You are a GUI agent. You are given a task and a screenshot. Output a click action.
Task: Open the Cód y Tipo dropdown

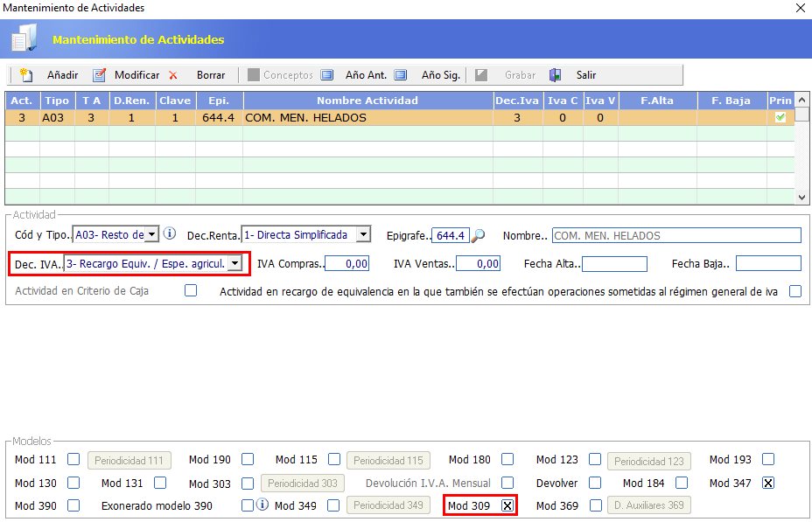tap(151, 234)
